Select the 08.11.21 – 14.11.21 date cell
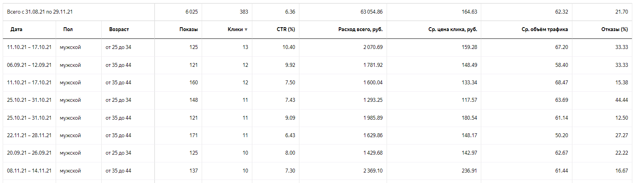This screenshot has width=644, height=183. point(29,171)
